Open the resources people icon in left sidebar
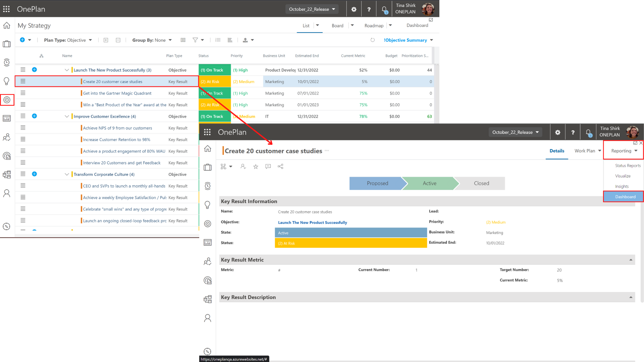This screenshot has width=644, height=362. pos(7,137)
